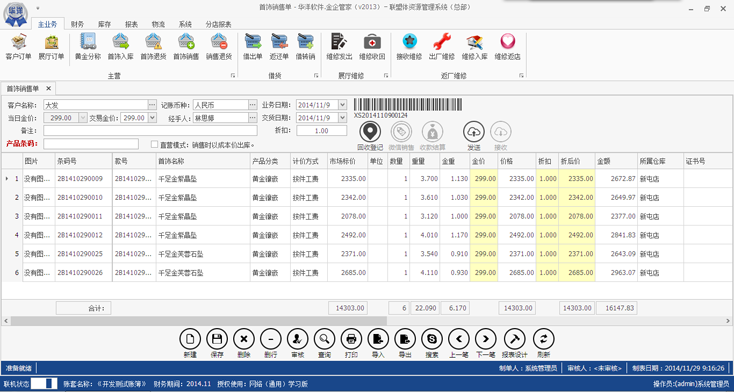Switch to the 物流 ribbon tab
The width and height of the screenshot is (734, 392).
158,24
